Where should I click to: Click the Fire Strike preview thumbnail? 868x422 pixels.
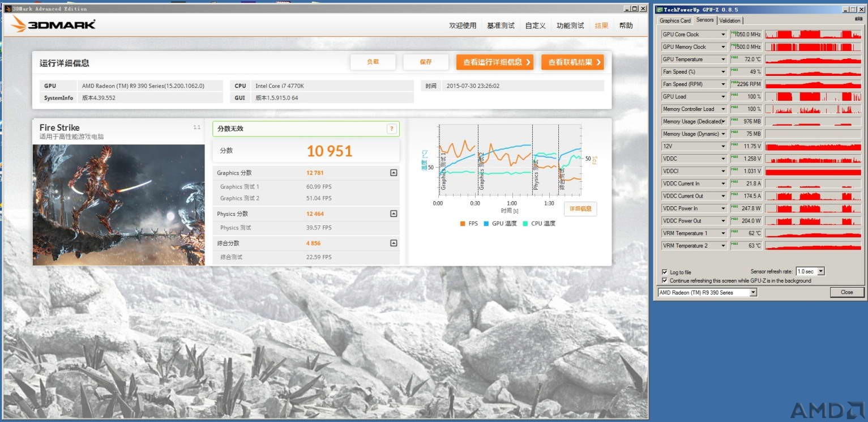tap(119, 205)
